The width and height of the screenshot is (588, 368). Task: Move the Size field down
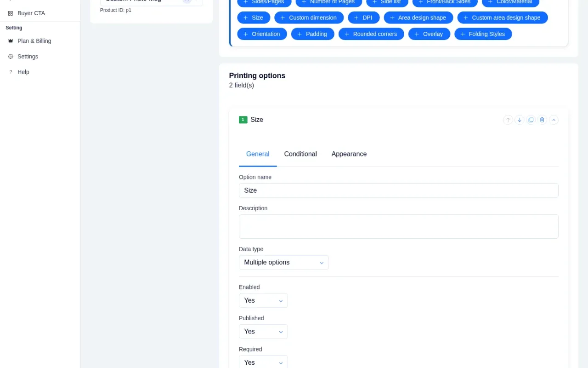[x=520, y=120]
